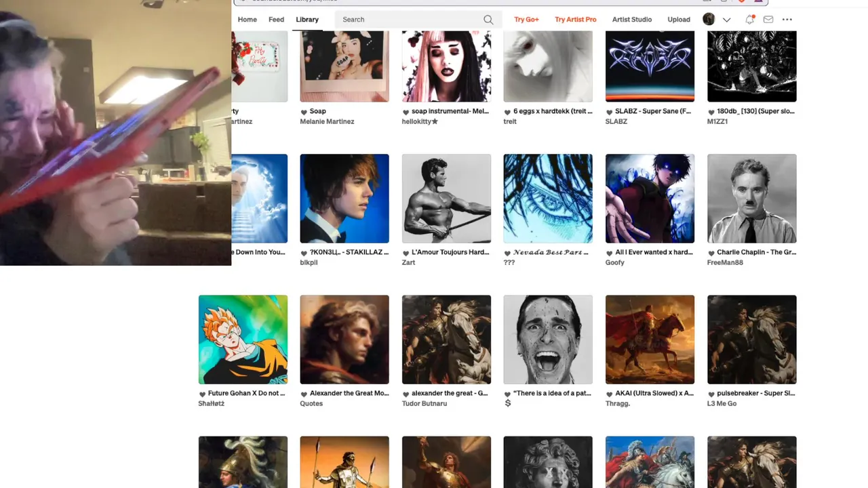Open Artist Studio link
This screenshot has width=868, height=488.
pyautogui.click(x=632, y=20)
